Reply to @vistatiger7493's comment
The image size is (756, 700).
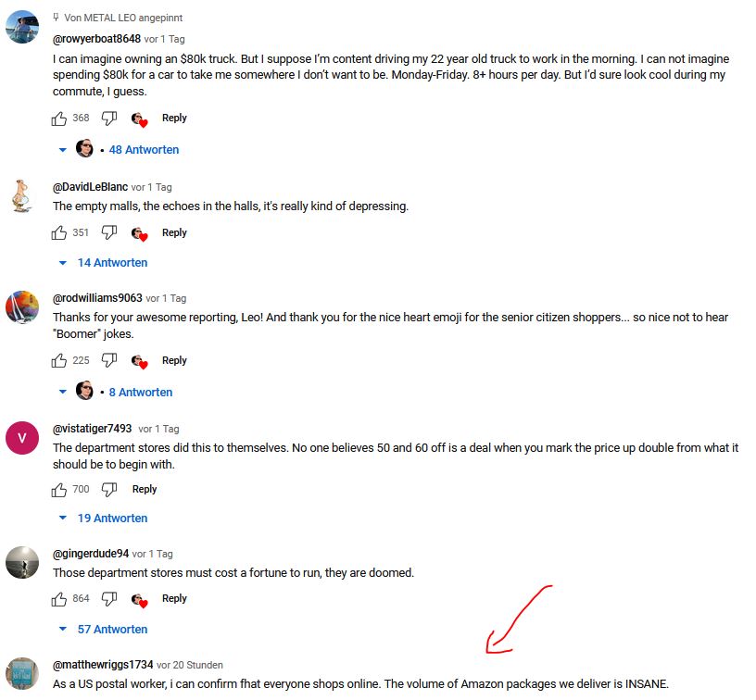pyautogui.click(x=145, y=490)
